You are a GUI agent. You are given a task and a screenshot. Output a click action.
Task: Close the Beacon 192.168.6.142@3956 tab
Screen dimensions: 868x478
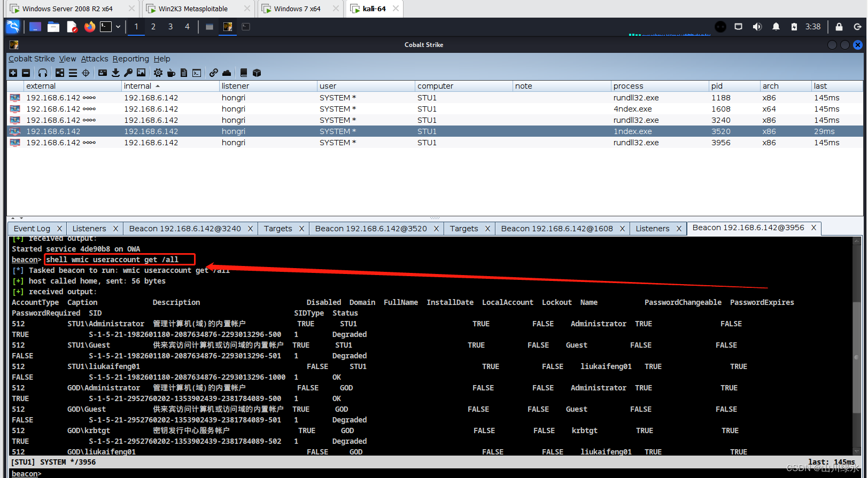pos(813,228)
